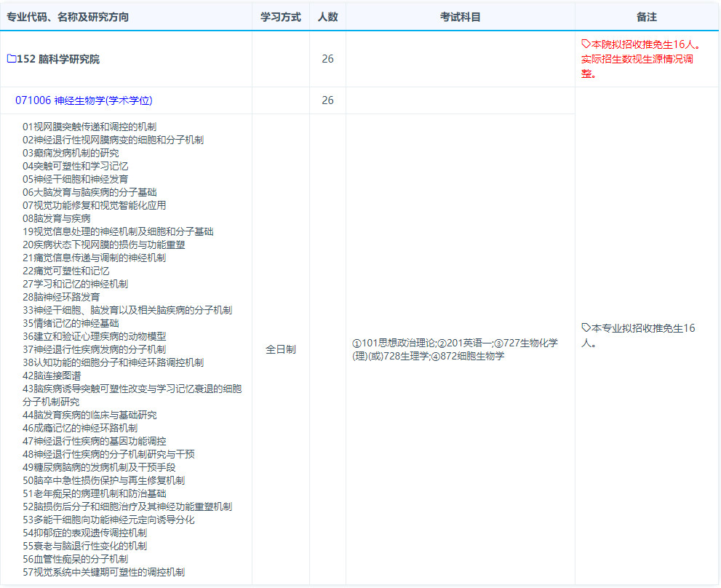Select the 考试科目 column header
Screen dimensions: 721x588
point(460,17)
